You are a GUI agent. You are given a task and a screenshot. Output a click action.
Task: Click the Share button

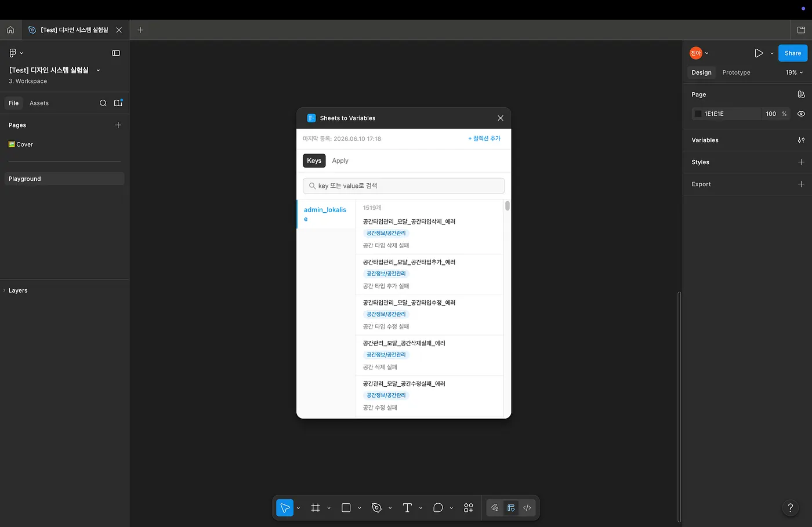tap(793, 53)
